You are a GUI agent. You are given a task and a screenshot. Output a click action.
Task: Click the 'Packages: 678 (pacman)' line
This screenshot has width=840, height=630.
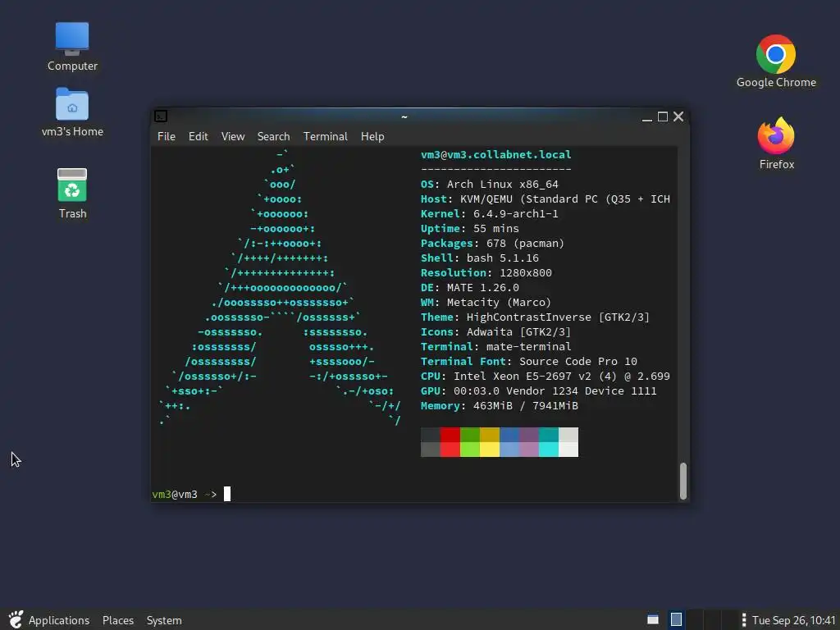click(x=493, y=244)
